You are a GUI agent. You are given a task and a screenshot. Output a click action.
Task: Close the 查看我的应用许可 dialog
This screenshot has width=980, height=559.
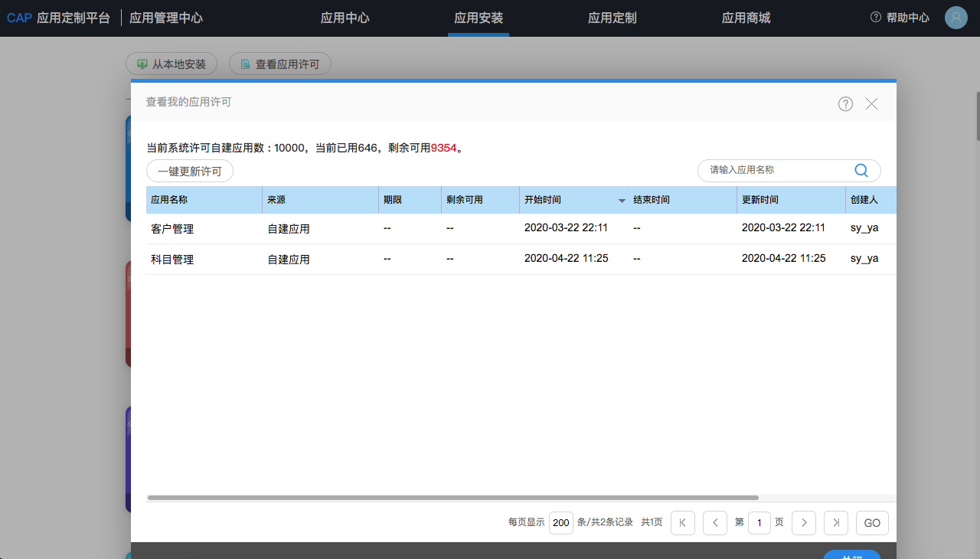871,104
